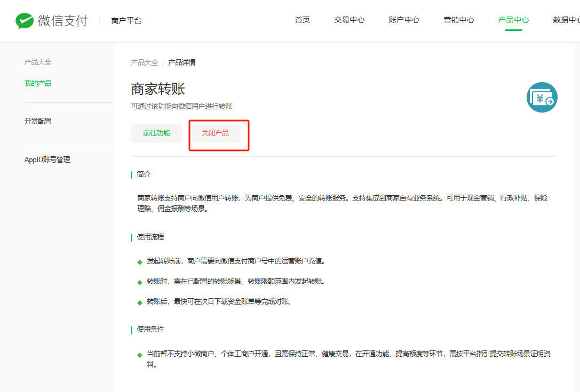Open the 首页 navigation tab
Image resolution: width=580 pixels, height=392 pixels.
click(x=302, y=20)
